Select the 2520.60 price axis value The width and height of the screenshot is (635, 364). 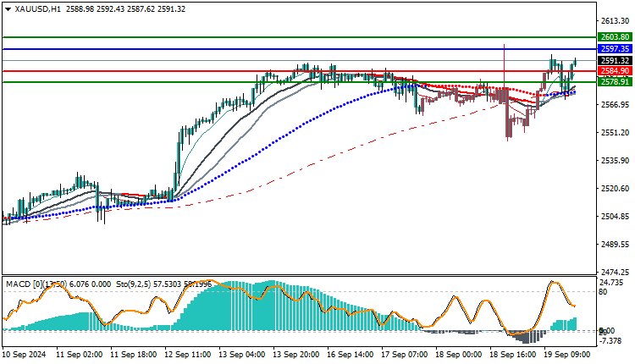pyautogui.click(x=616, y=189)
